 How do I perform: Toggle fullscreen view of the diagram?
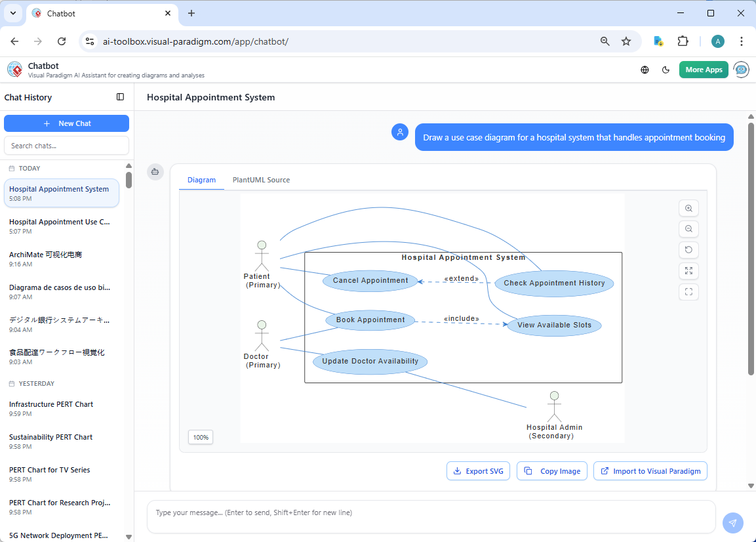coord(688,292)
